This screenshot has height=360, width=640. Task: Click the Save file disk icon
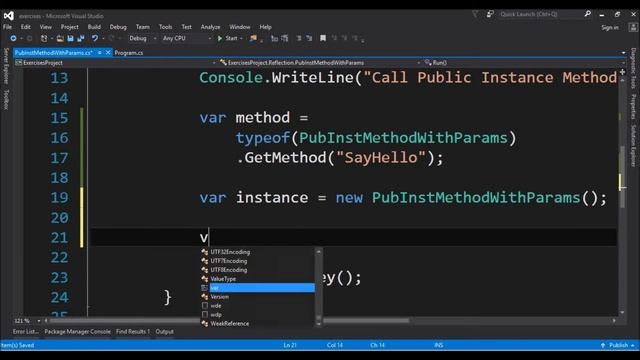click(x=70, y=38)
